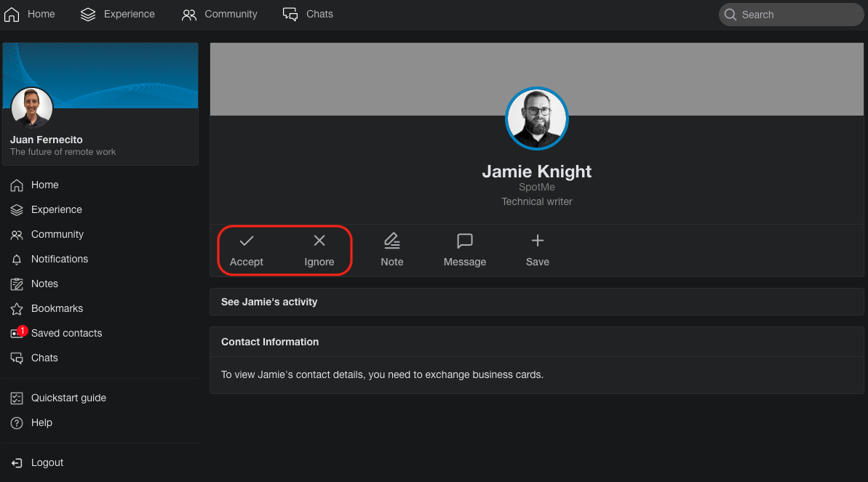The width and height of the screenshot is (868, 482).
Task: Open Bookmarks star icon
Action: click(x=17, y=309)
